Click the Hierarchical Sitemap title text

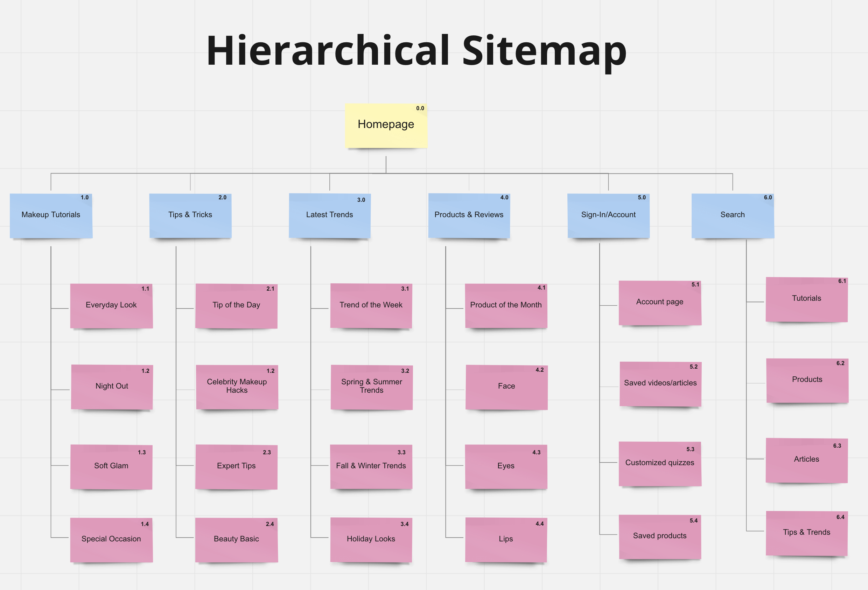(416, 50)
